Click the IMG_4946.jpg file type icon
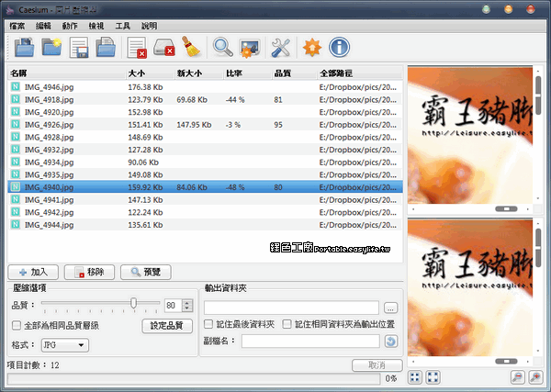551x392 pixels. [x=16, y=86]
